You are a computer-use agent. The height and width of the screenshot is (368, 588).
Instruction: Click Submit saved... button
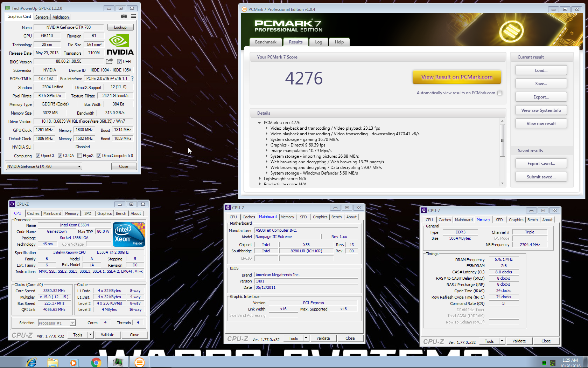pyautogui.click(x=541, y=177)
